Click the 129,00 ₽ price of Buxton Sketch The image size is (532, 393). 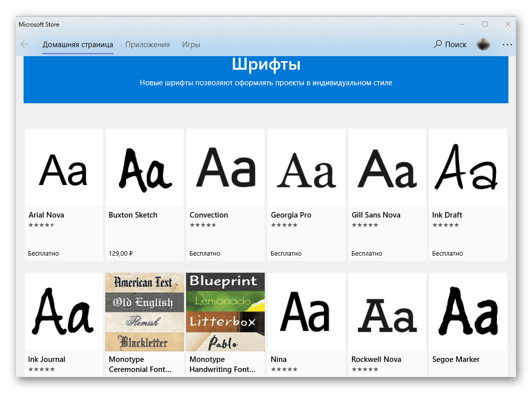[x=121, y=253]
